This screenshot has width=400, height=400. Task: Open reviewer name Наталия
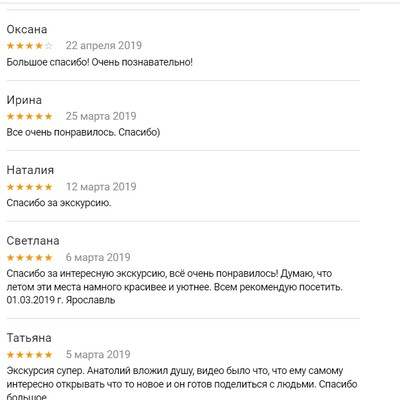(30, 170)
